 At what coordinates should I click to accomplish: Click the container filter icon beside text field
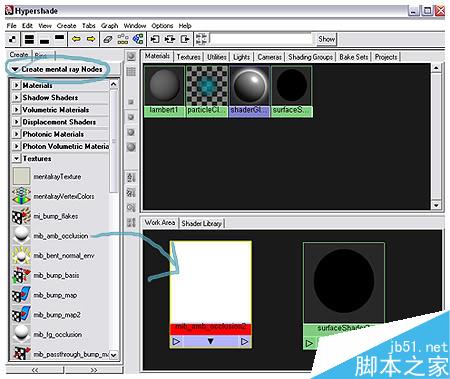(201, 39)
